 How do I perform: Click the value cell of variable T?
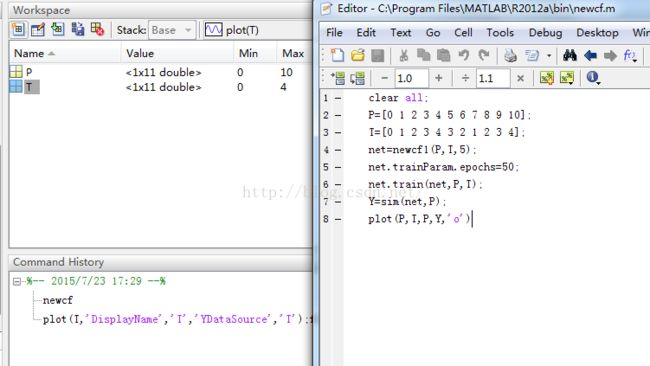click(x=163, y=87)
